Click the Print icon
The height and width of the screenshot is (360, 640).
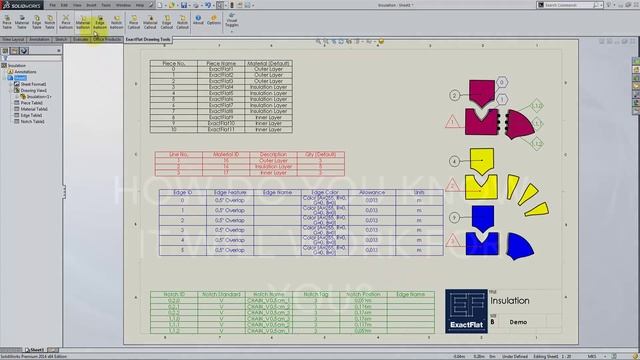coord(196,5)
